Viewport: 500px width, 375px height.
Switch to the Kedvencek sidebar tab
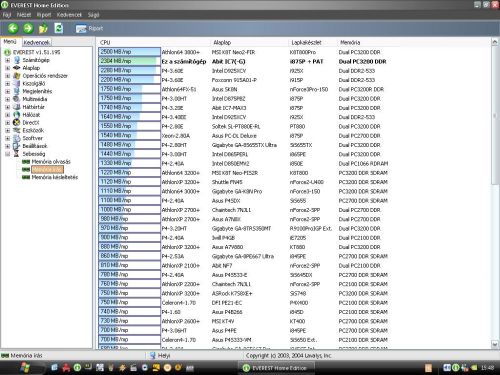pyautogui.click(x=37, y=42)
